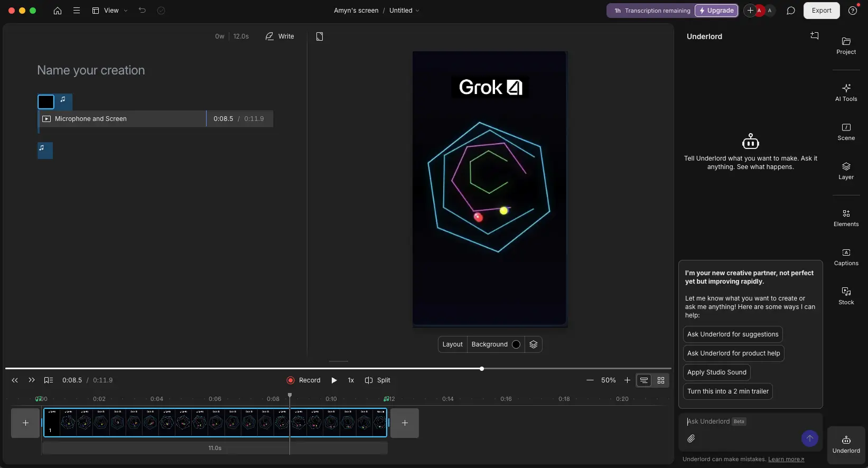Zoom in the timeline with plus

point(627,380)
